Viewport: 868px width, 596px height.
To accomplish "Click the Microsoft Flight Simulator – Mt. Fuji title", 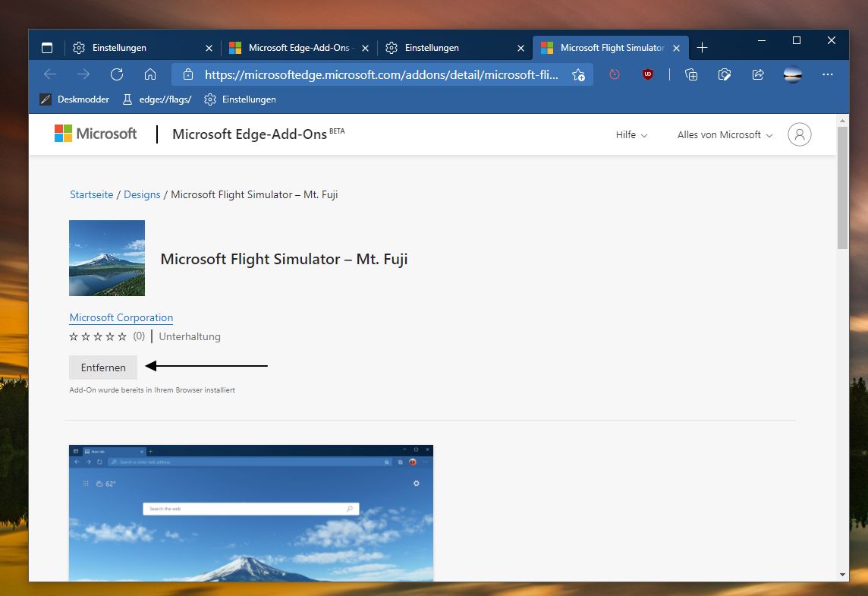I will coord(284,259).
